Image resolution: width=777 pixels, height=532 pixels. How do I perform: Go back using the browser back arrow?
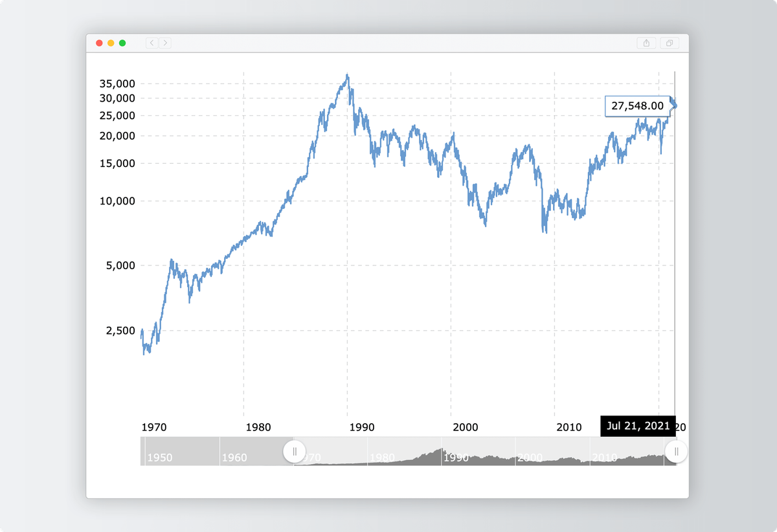point(152,43)
